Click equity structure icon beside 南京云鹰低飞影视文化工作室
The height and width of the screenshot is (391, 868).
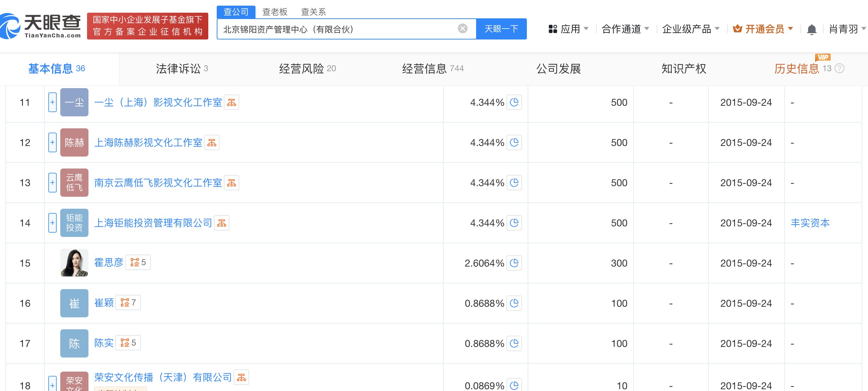click(232, 183)
